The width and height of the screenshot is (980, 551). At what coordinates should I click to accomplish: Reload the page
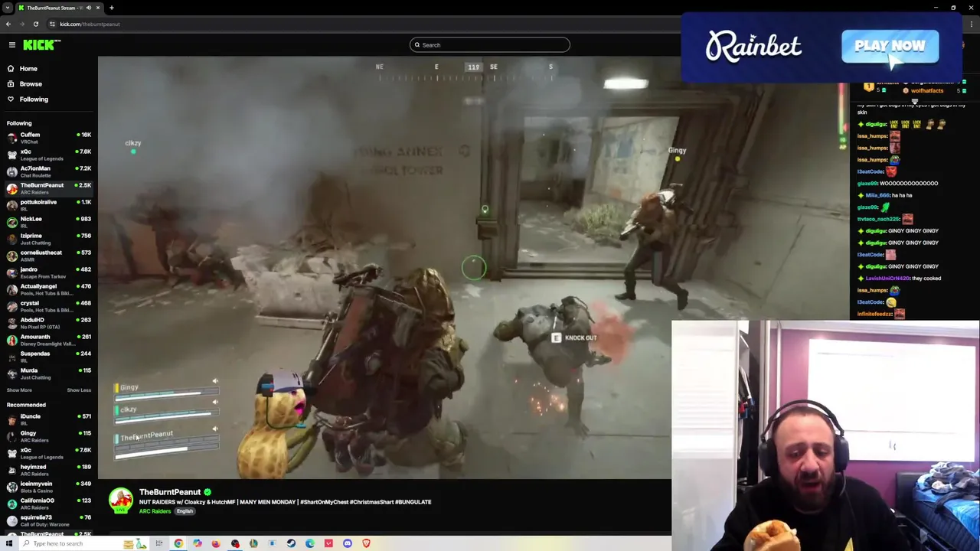pyautogui.click(x=35, y=24)
